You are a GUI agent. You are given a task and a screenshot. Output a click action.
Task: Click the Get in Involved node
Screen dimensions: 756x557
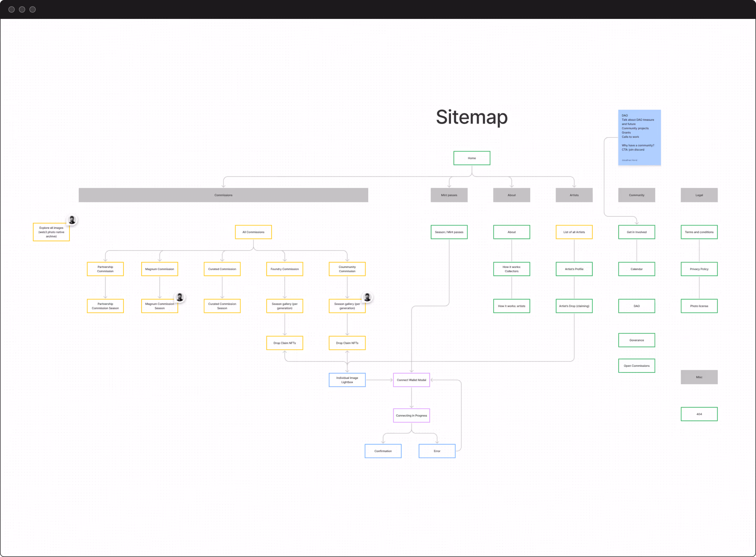click(636, 232)
